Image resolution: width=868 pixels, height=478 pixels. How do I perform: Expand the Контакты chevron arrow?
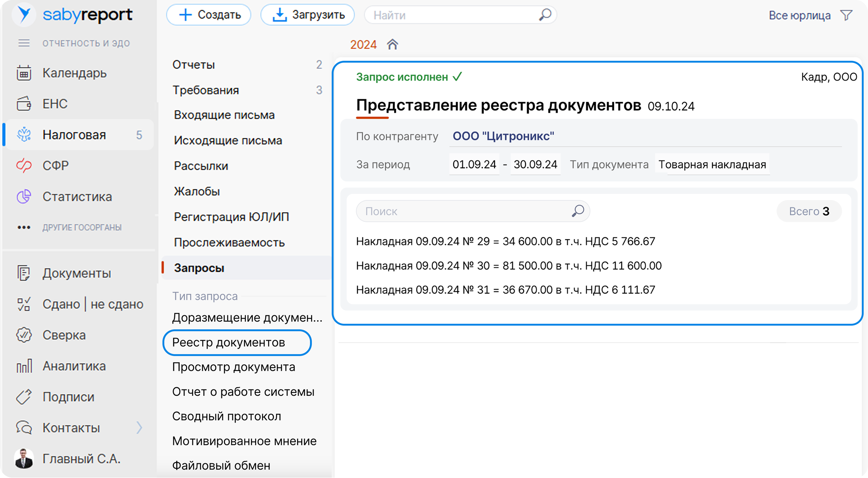pos(139,428)
